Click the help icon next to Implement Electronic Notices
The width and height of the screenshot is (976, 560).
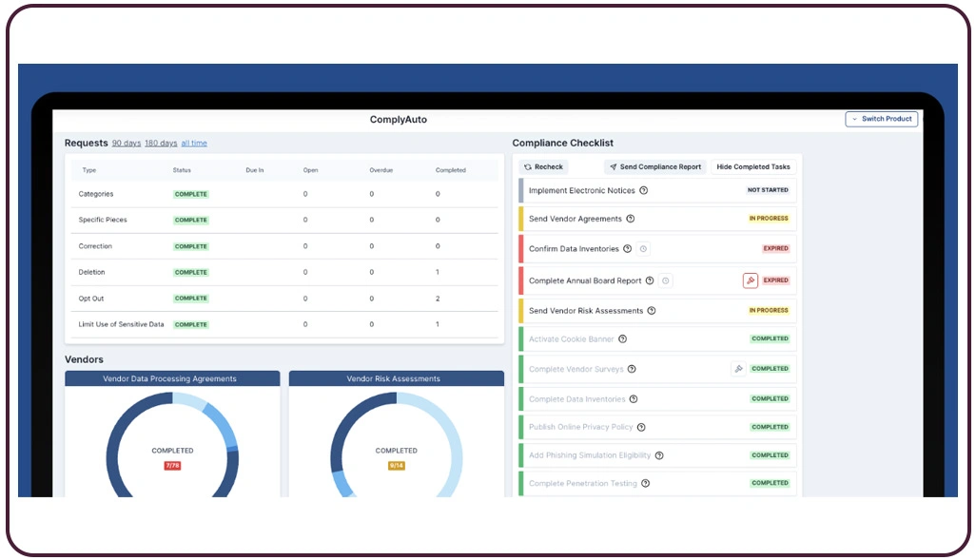coord(644,190)
